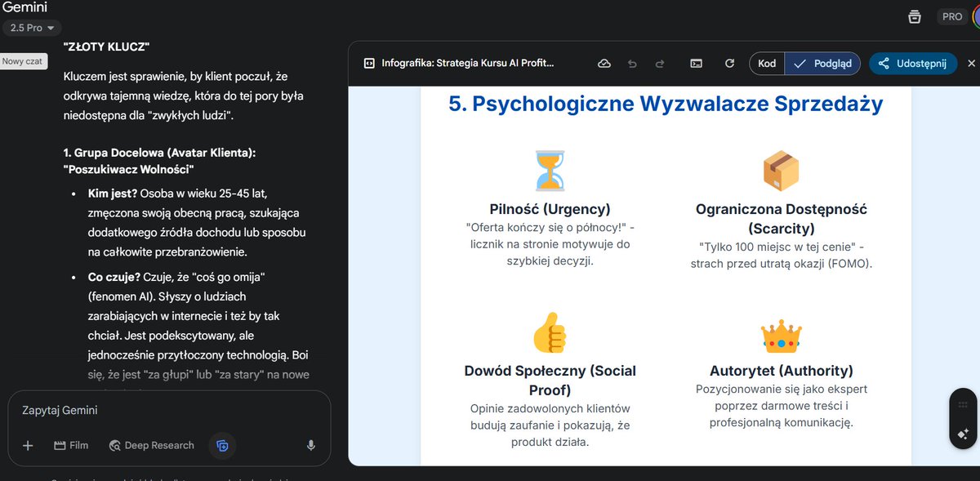This screenshot has width=980, height=481.
Task: Click the cloud saved status icon
Action: [604, 63]
